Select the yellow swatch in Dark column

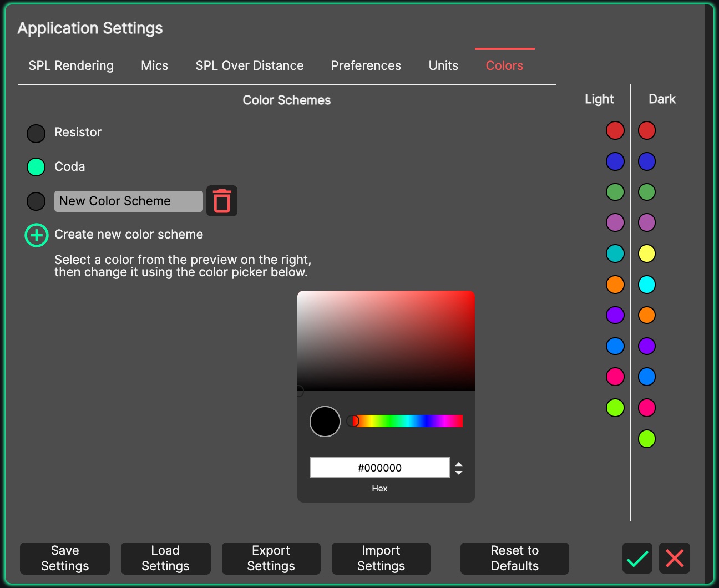pos(647,254)
